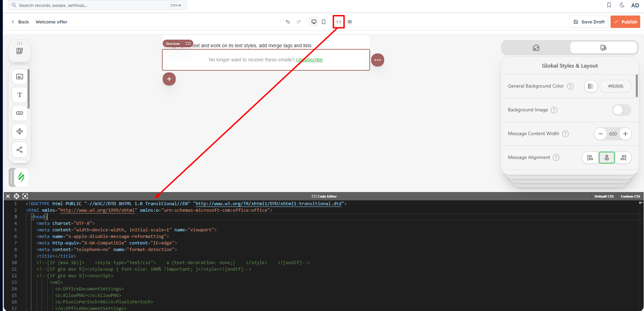644x311 pixels.
Task: Open the AD user avatar menu
Action: click(x=635, y=5)
